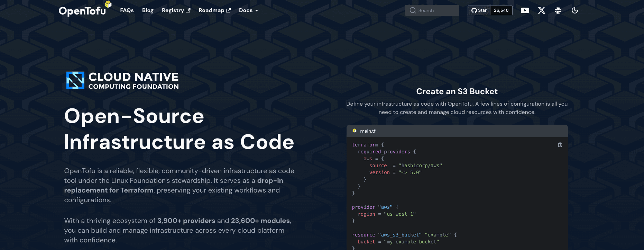The width and height of the screenshot is (644, 250).
Task: Click the Cloud Native Computing Foundation logo
Action: pyautogui.click(x=122, y=80)
